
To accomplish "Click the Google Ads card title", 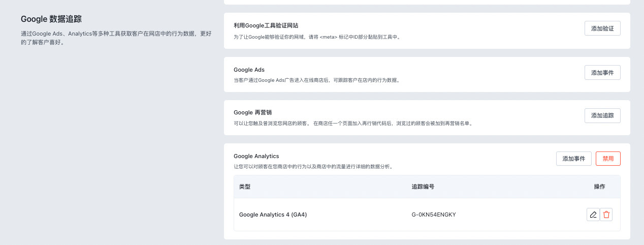I will [249, 70].
